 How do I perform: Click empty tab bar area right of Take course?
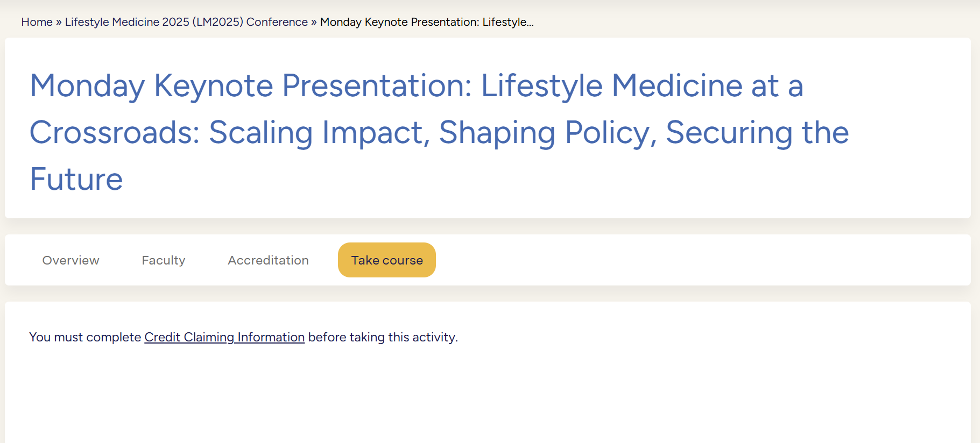[x=700, y=260]
